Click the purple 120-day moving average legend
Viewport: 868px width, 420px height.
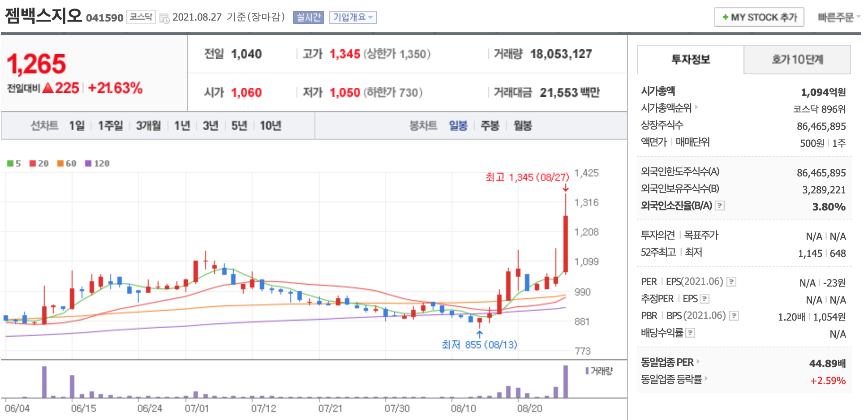tap(97, 163)
